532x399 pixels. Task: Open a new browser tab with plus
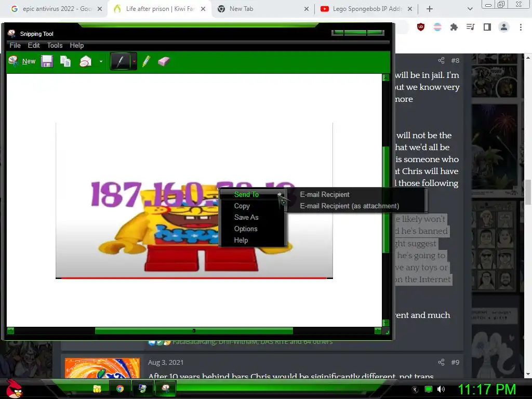pos(430,9)
